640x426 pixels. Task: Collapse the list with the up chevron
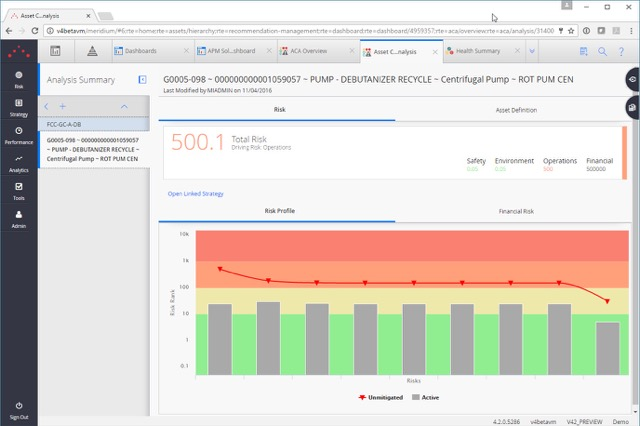(124, 105)
